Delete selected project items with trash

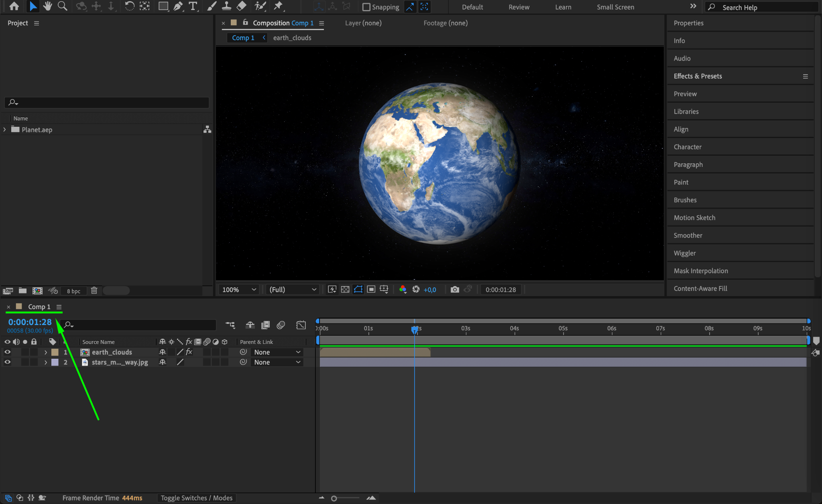(94, 291)
